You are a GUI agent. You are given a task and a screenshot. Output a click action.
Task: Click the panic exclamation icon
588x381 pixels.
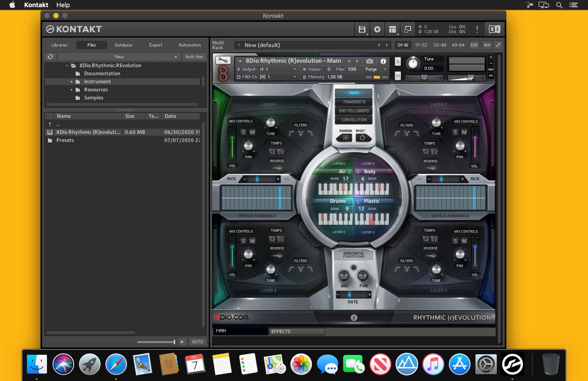(477, 29)
